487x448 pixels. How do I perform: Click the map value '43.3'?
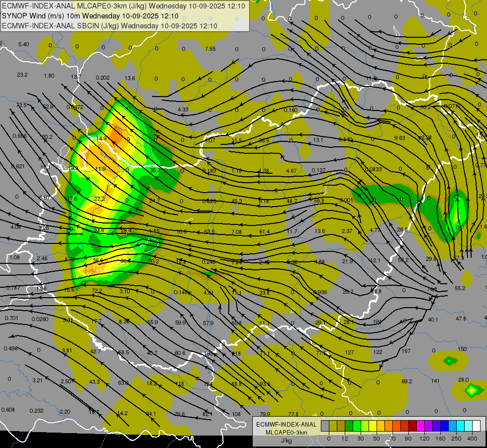(x=95, y=382)
